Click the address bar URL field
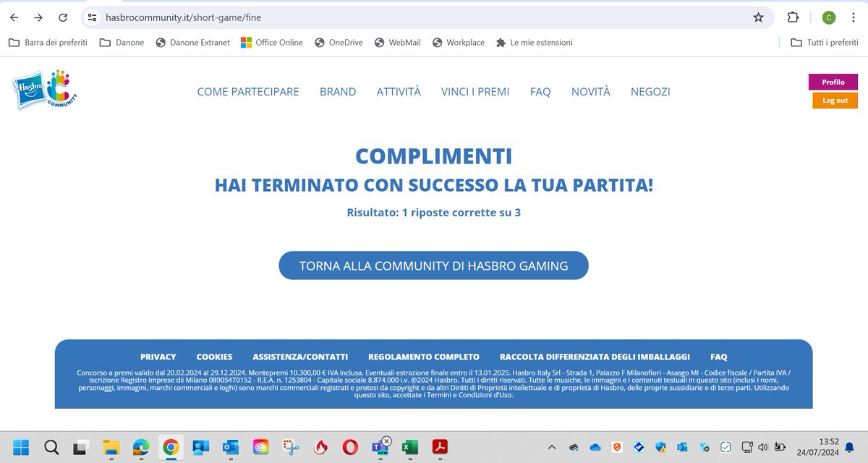This screenshot has height=463, width=868. (427, 17)
